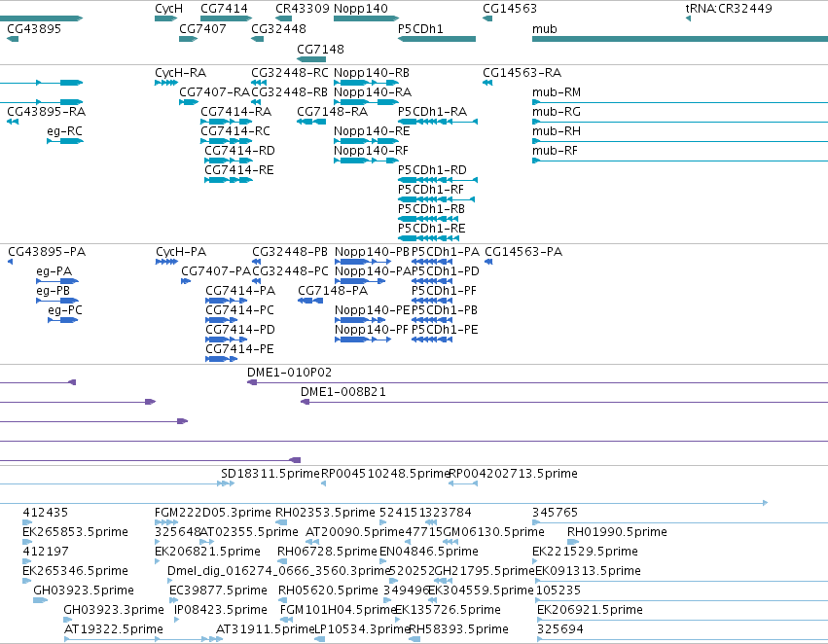
Task: Select transcript CG7407-RA
Action: pos(189,102)
